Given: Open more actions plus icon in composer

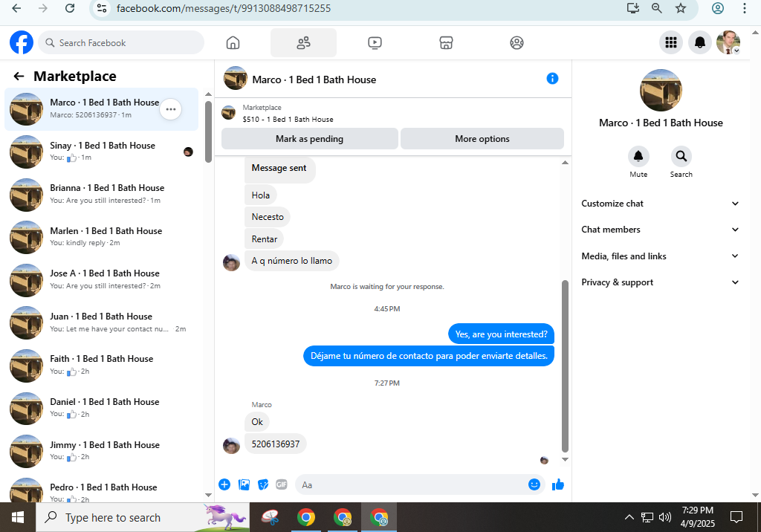Looking at the screenshot, I should pos(224,484).
